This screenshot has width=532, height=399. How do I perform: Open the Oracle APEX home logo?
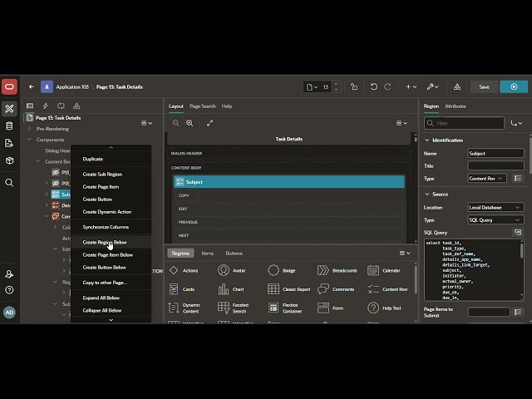click(x=9, y=86)
